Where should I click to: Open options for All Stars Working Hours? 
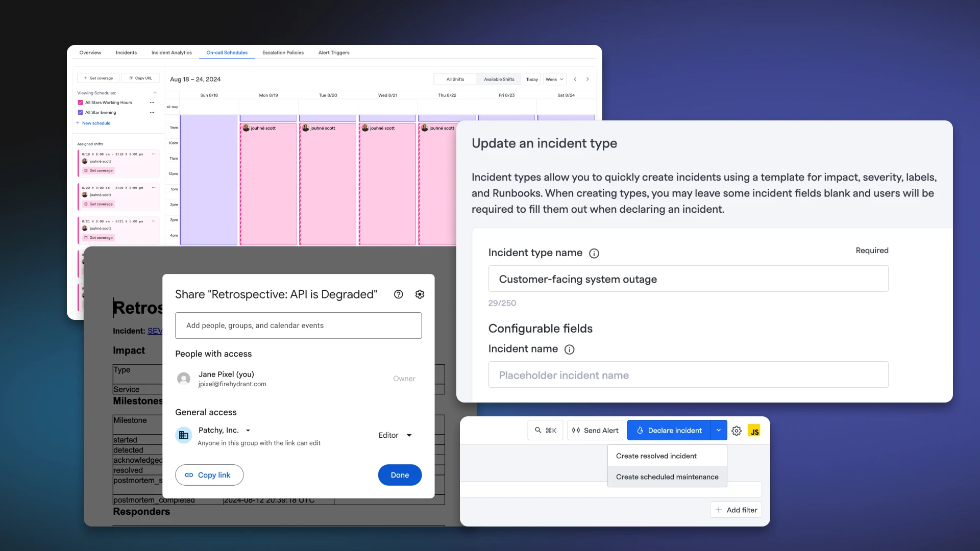pos(152,103)
